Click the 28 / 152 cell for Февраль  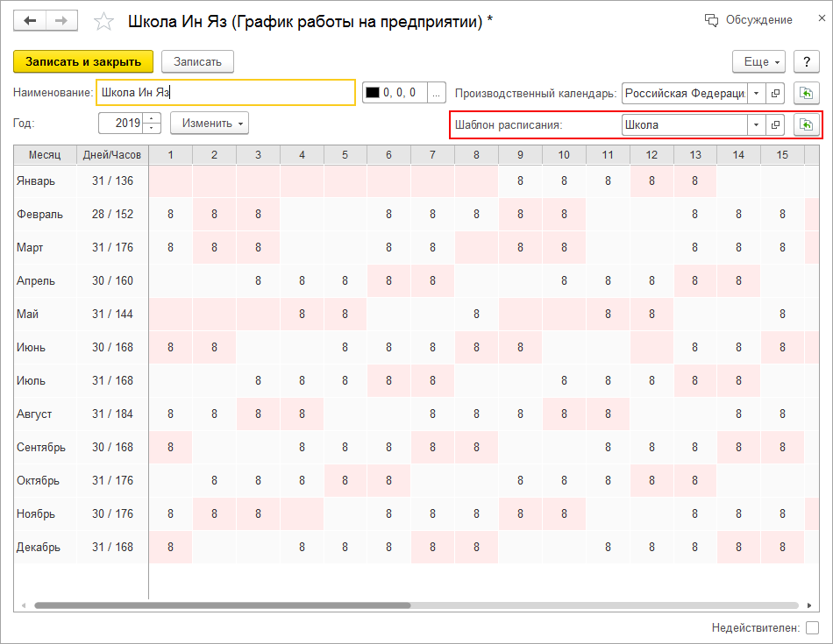pyautogui.click(x=112, y=215)
